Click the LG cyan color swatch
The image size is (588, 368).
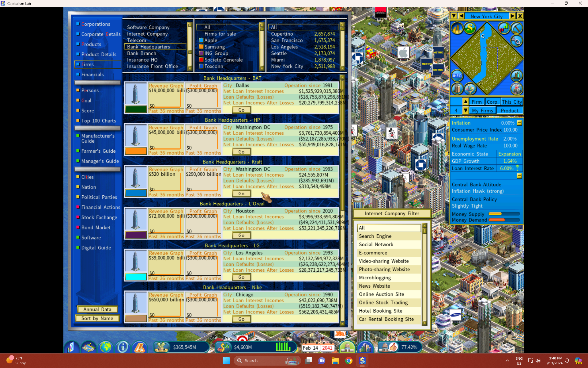136,277
